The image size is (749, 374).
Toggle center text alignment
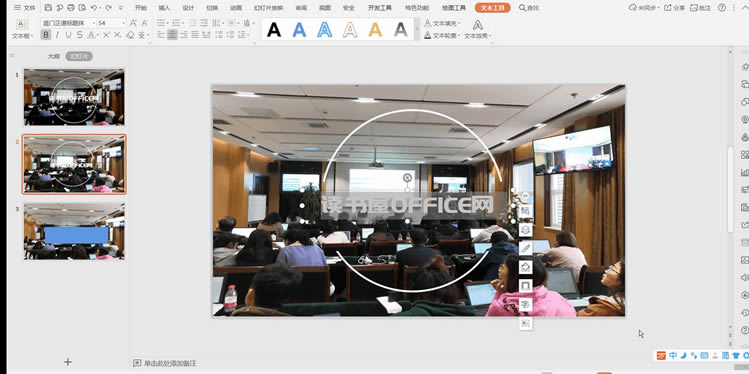tap(172, 35)
